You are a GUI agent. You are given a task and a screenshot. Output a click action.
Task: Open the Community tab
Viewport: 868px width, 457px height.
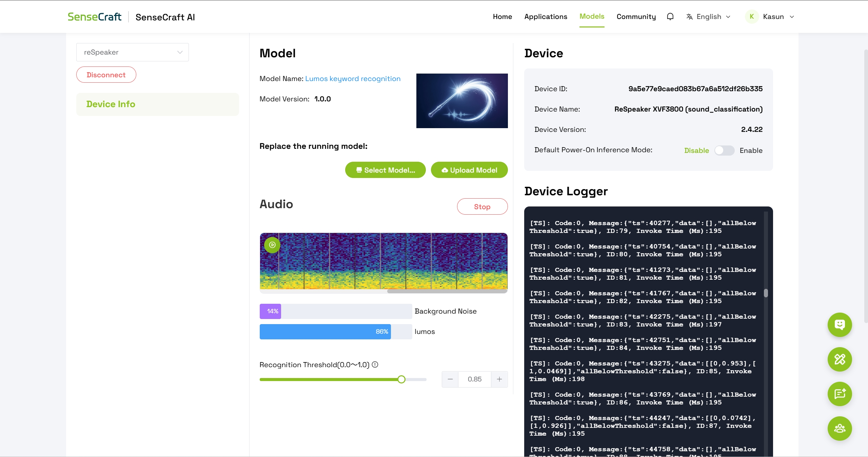[636, 17]
